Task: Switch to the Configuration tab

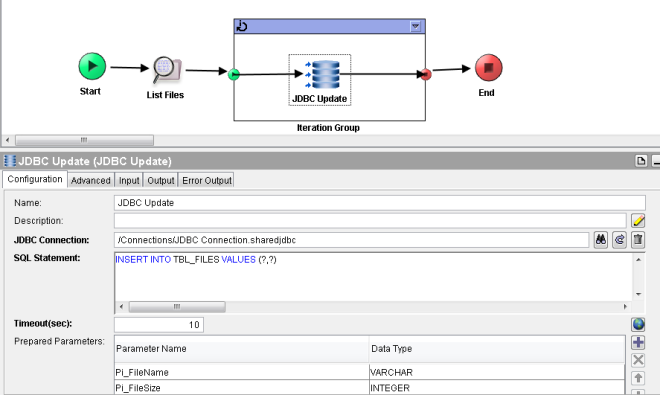Action: [x=35, y=179]
